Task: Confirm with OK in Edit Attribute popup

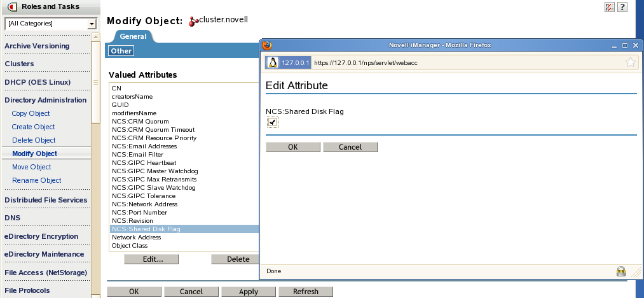Action: (293, 147)
